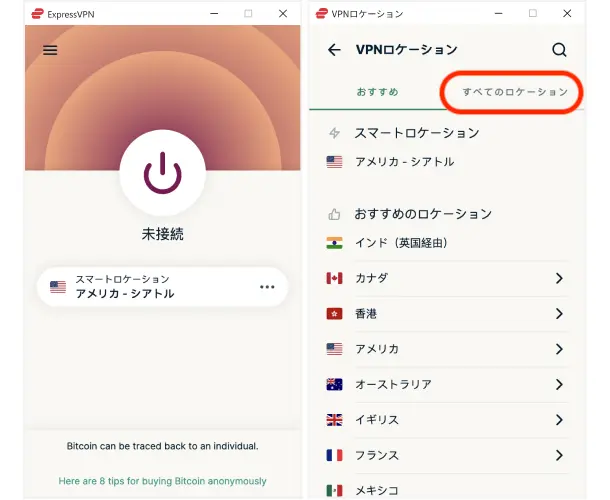This screenshot has height=500, width=610.
Task: Click the UK flag icon
Action: pos(334,420)
